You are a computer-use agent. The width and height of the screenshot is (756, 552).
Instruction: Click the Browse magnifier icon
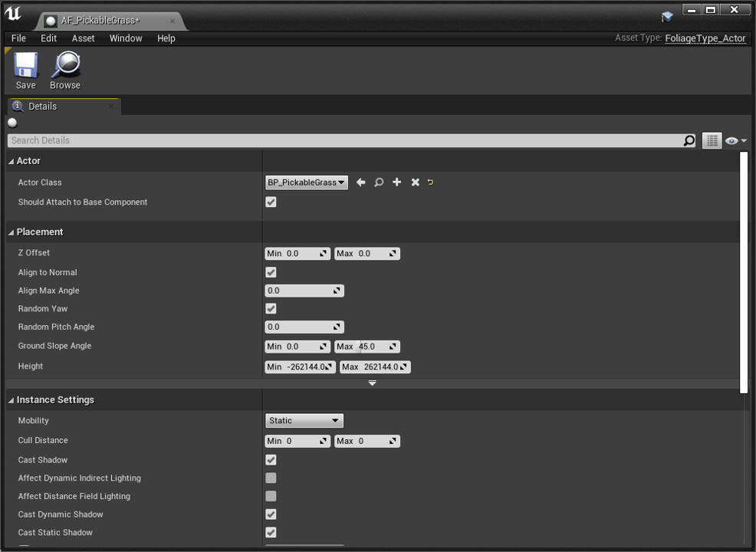(x=66, y=64)
